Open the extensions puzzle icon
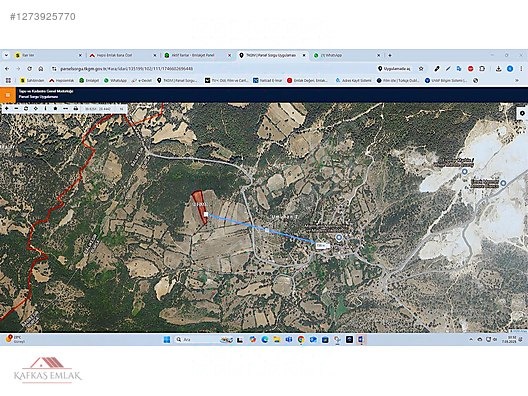This screenshot has width=528, height=396. click(482, 69)
